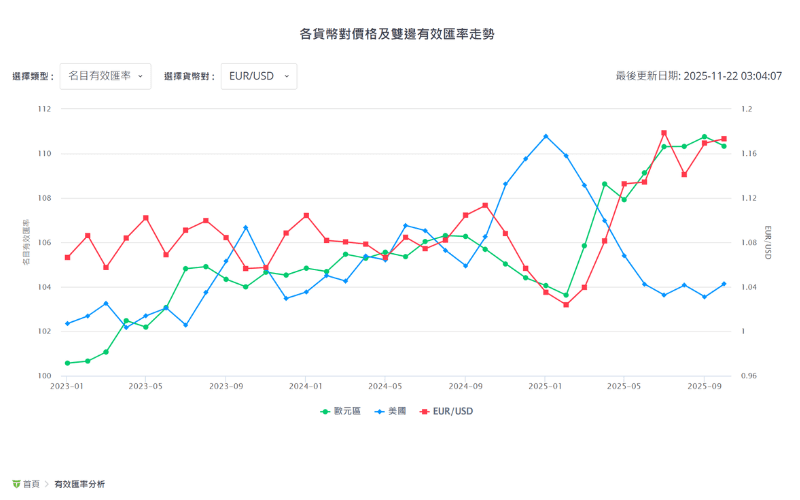Click the red EUR/USD peak point near 2025-07
The image size is (800, 500).
point(664,133)
